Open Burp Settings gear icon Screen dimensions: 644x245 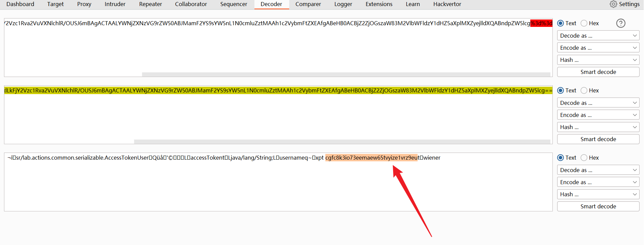click(x=613, y=4)
